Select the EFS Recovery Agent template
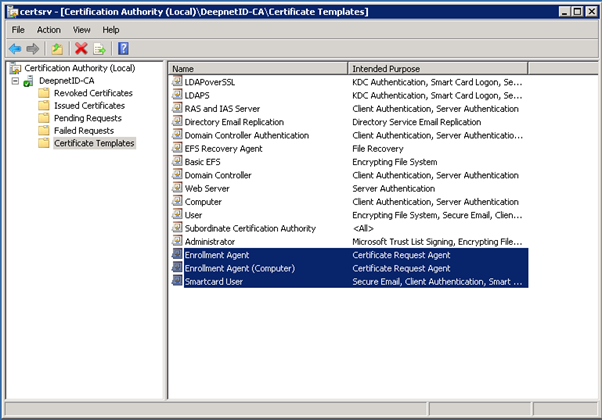Viewport: 602px width, 420px height. click(x=223, y=148)
